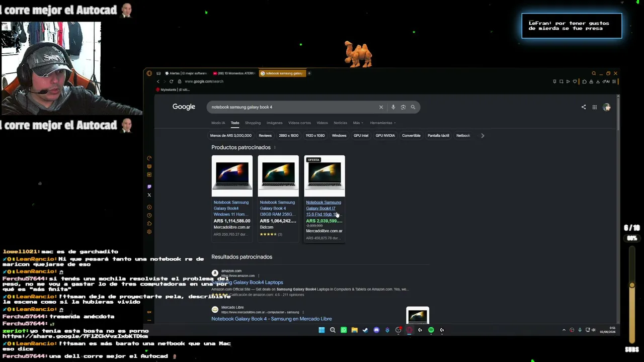Apply the Convertible filter chip
This screenshot has width=644, height=362.
[411, 135]
